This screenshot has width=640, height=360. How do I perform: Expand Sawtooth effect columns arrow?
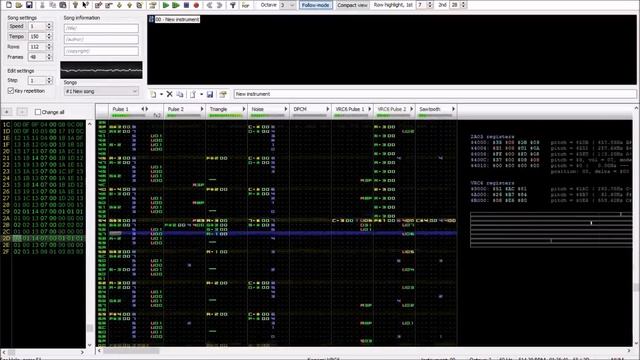click(x=453, y=109)
